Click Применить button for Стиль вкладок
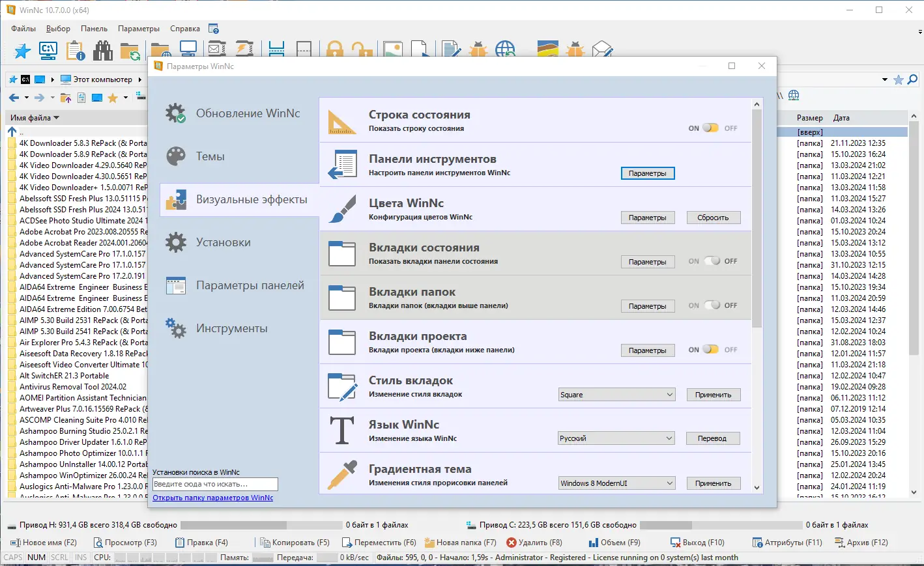The height and width of the screenshot is (566, 924). click(x=714, y=395)
